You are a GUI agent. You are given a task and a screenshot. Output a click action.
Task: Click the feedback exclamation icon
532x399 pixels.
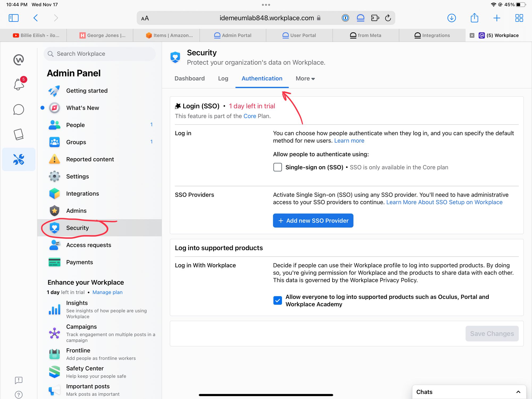pos(19,380)
